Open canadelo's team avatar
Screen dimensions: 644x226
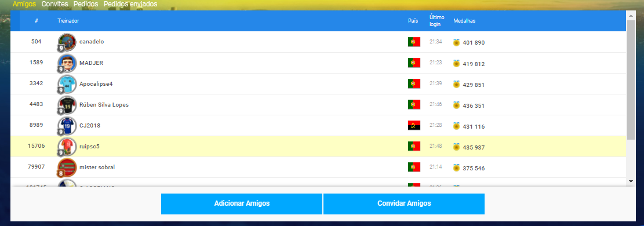click(x=67, y=42)
